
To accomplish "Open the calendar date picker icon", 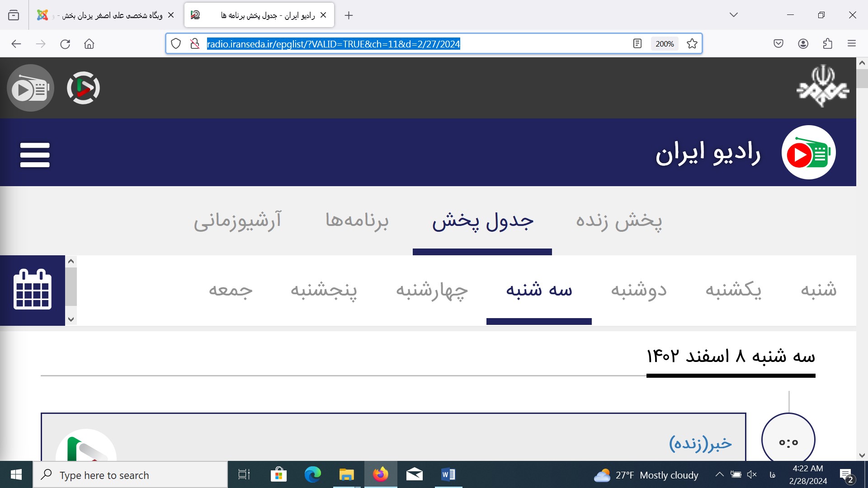I will 33,290.
